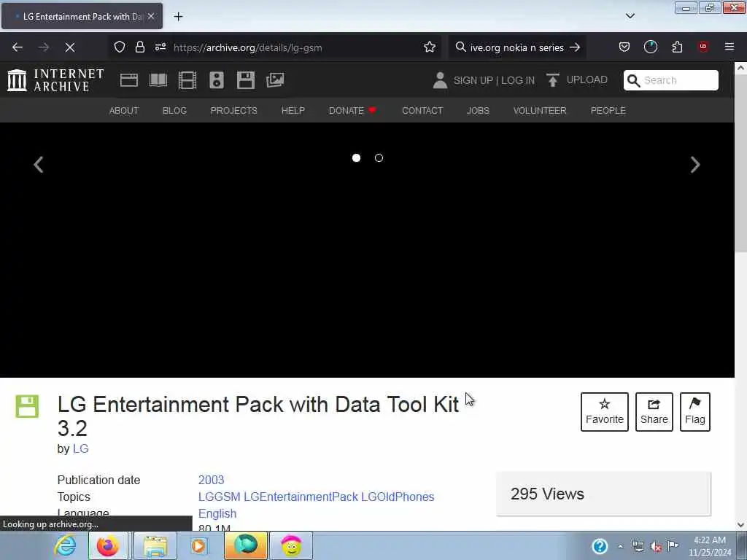The height and width of the screenshot is (560, 747).
Task: Open the LGOldPhones topic link
Action: coord(398,497)
